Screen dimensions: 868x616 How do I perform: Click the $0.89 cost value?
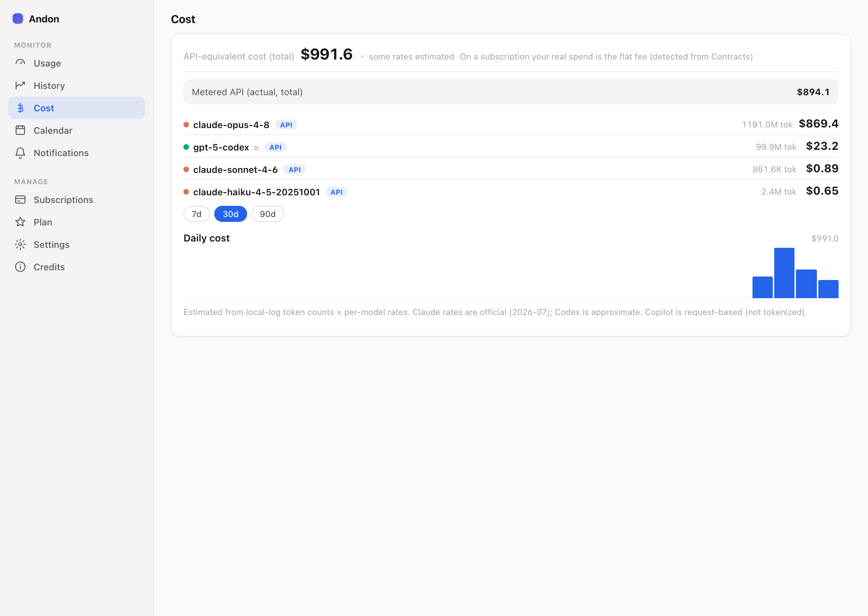click(822, 168)
